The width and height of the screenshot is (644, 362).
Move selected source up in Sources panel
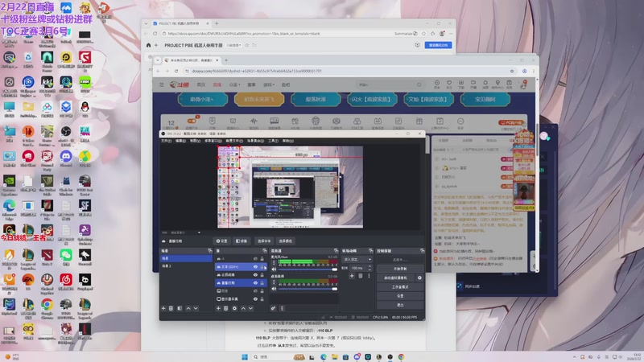tap(243, 308)
